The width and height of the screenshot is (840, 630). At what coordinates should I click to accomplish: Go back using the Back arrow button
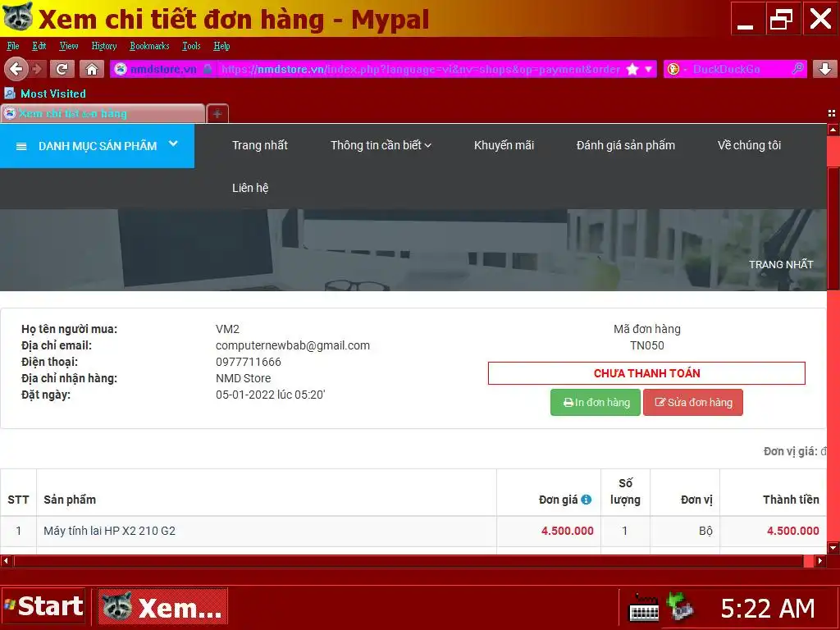pyautogui.click(x=16, y=69)
